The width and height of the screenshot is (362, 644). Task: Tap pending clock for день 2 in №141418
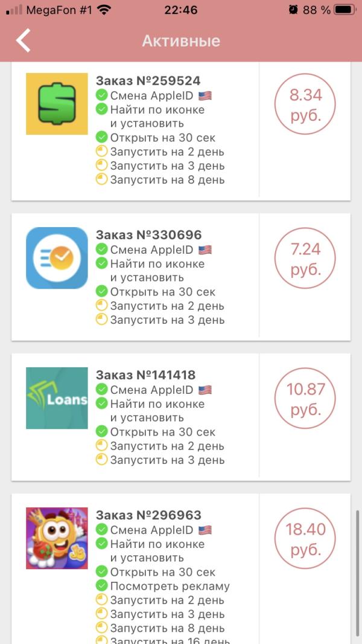tap(102, 446)
